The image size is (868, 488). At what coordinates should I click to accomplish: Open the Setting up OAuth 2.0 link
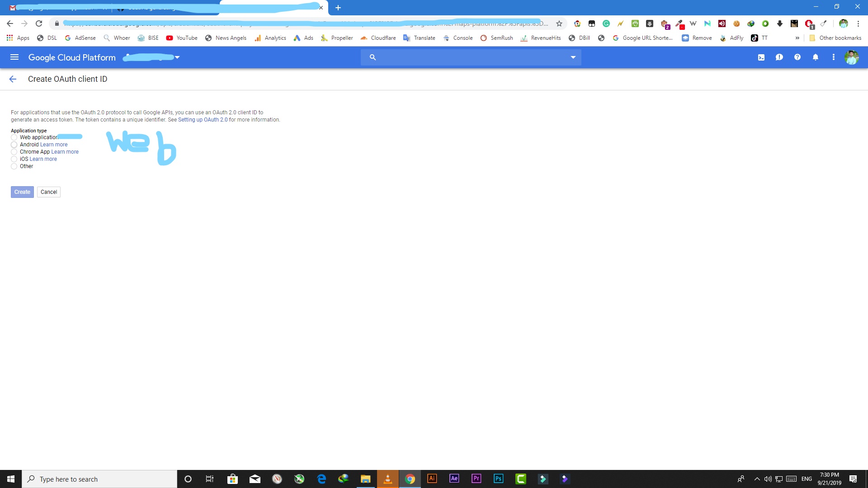coord(203,119)
